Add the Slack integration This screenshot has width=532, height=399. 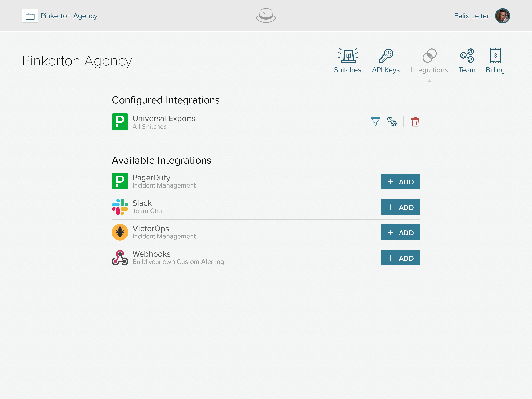(400, 207)
